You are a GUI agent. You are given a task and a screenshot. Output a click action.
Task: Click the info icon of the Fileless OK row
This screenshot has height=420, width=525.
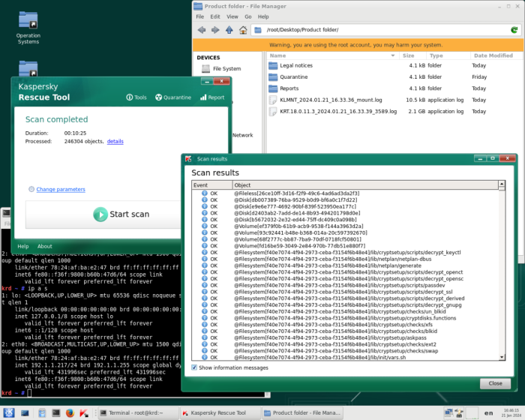pyautogui.click(x=204, y=193)
